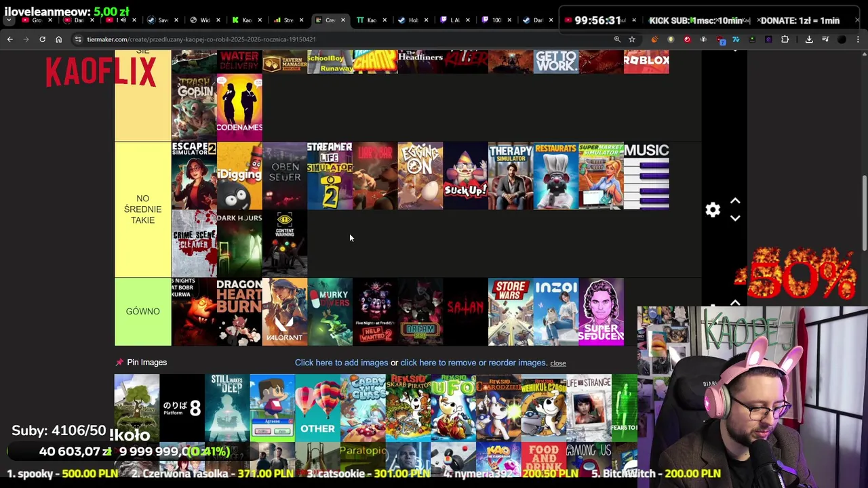Pick the Life is Strange image
Viewport: 868px width, 488px height.
pos(589,408)
